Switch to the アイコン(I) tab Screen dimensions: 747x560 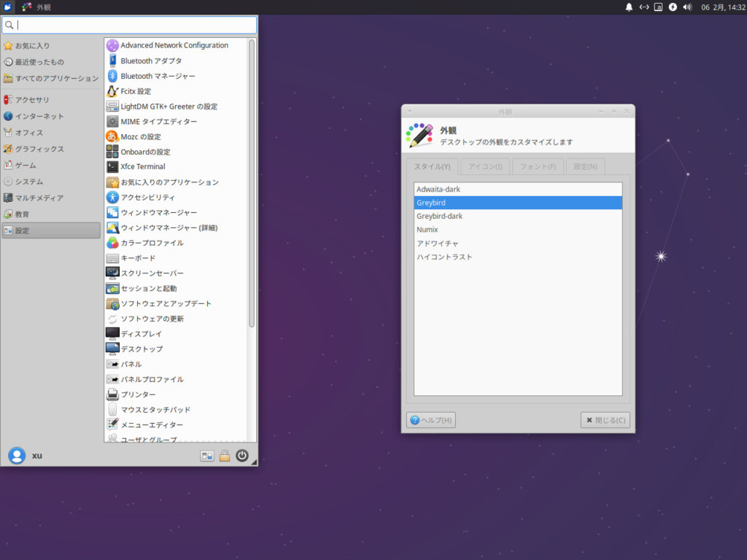(x=484, y=166)
